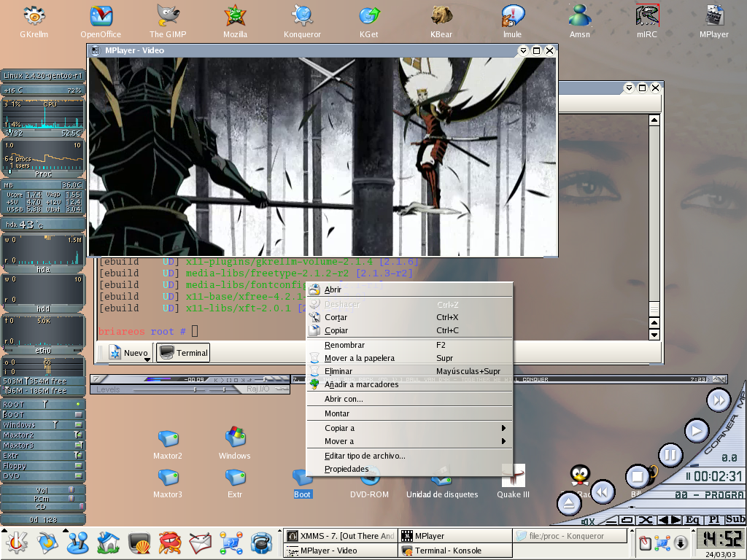Open the Unidad de disquetes icon
The image size is (747, 560).
(442, 481)
